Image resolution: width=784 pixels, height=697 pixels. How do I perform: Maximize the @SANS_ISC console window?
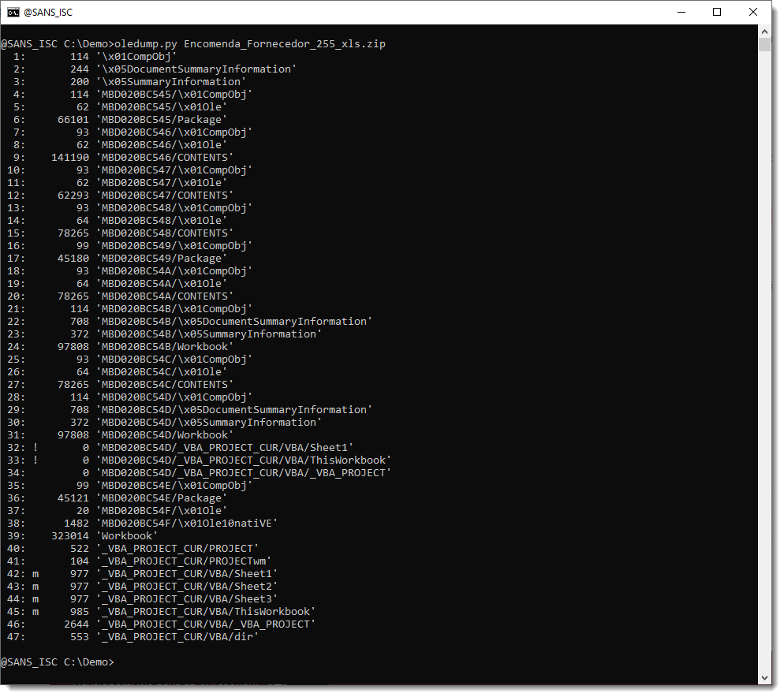point(716,12)
